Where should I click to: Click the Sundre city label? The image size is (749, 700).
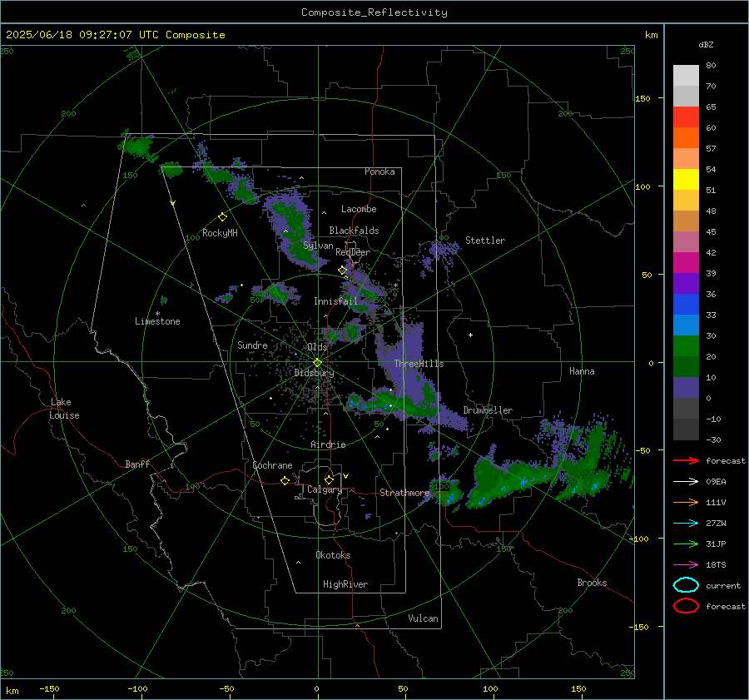[x=252, y=345]
